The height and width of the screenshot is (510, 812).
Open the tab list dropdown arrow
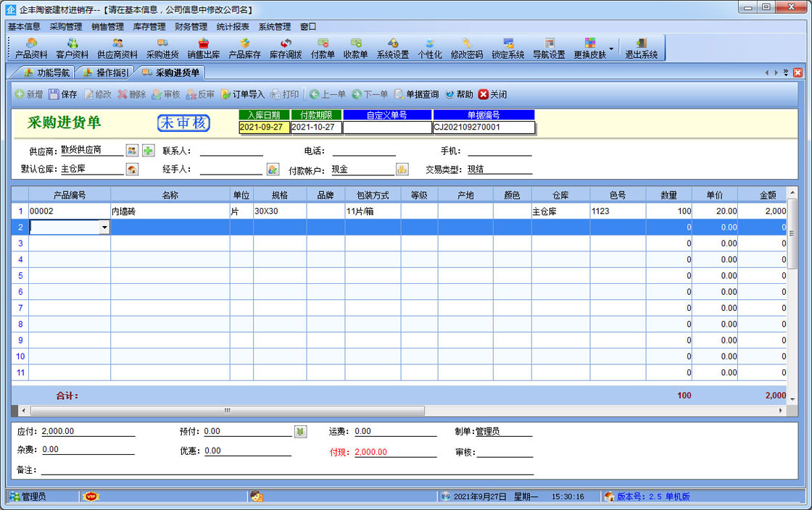tap(786, 72)
